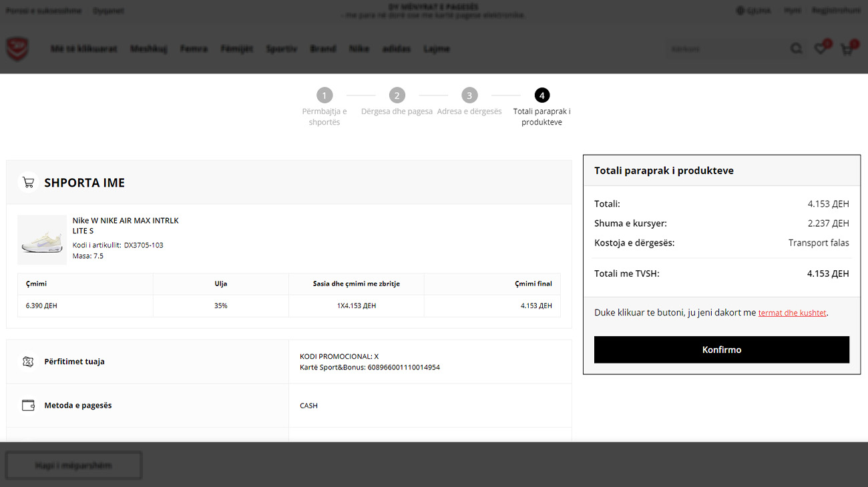Open the Femra menu
The width and height of the screenshot is (868, 487).
pyautogui.click(x=194, y=49)
